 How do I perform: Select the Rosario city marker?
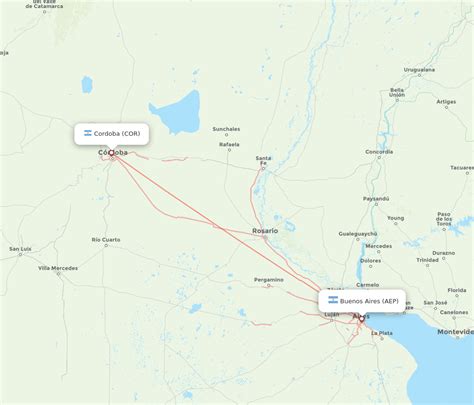click(x=265, y=238)
